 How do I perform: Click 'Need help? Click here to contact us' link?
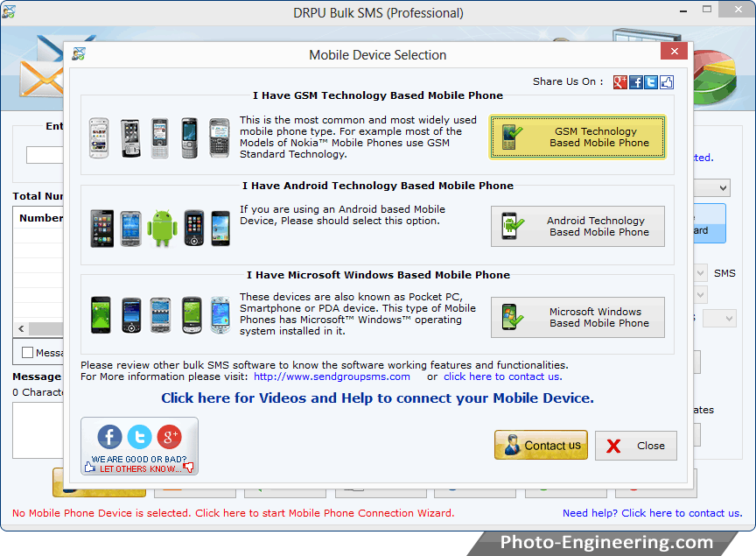tap(653, 513)
